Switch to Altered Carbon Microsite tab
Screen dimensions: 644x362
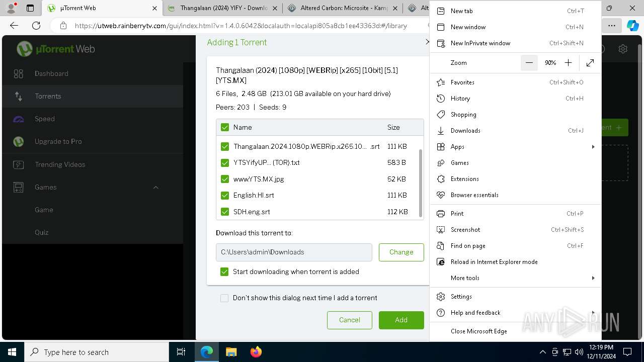pos(343,8)
